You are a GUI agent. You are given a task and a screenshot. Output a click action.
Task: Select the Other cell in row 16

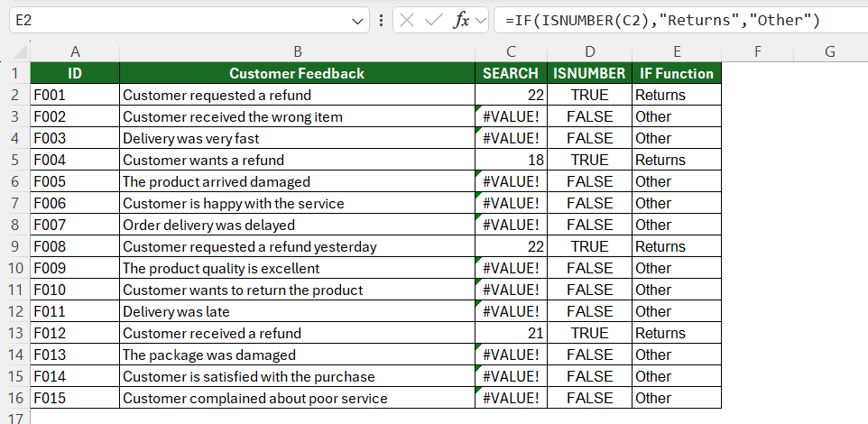tap(677, 398)
